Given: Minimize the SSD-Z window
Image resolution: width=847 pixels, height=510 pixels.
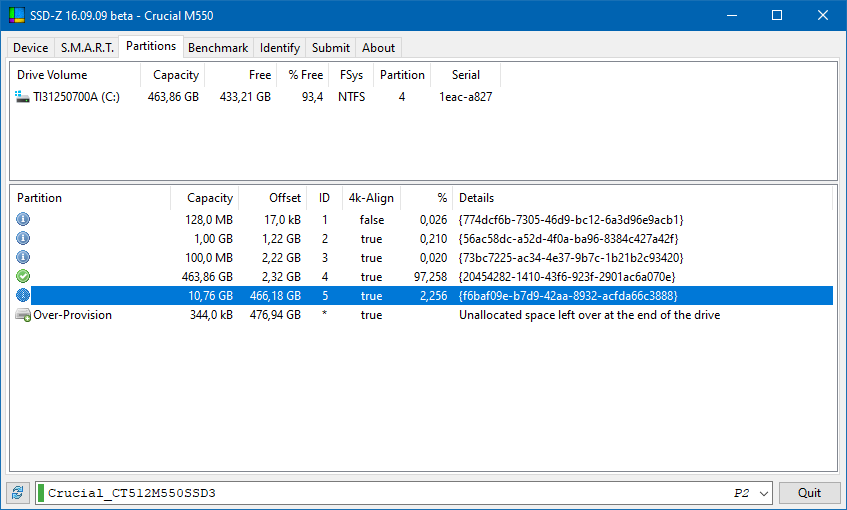Looking at the screenshot, I should (x=732, y=15).
